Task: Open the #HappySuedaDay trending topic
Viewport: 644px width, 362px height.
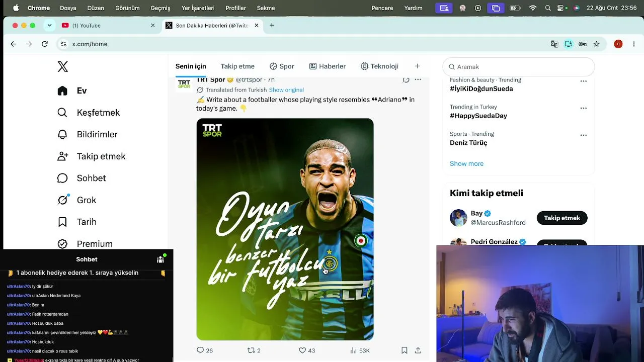Action: (x=478, y=116)
